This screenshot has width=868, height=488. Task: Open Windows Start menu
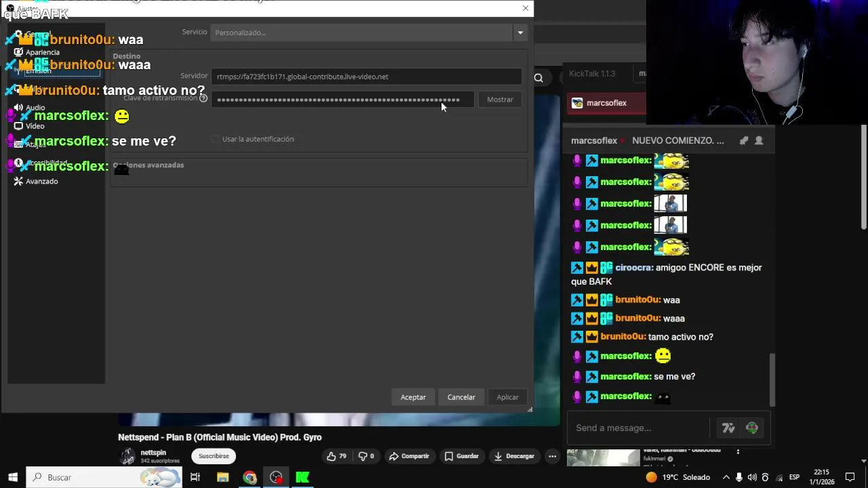[x=12, y=477]
